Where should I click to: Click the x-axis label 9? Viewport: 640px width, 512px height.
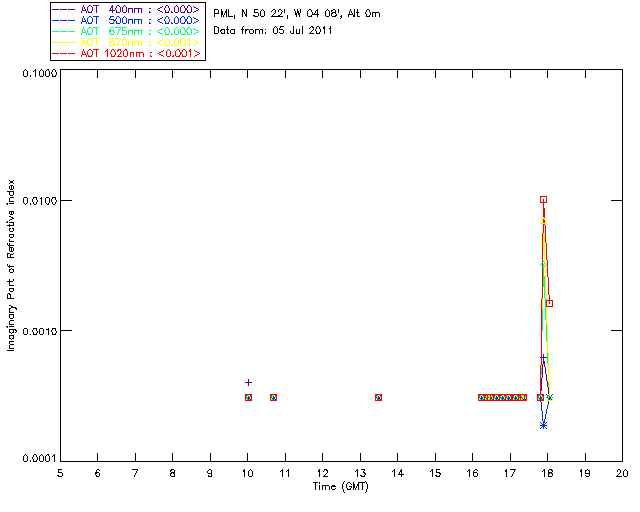tap(210, 473)
